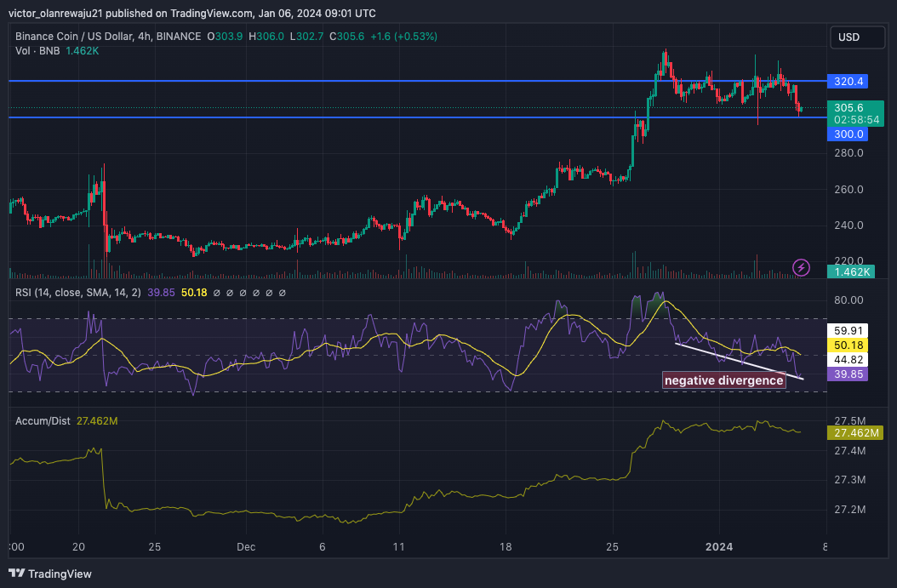Click the Vol · BNB indicator label
Screen dimensions: 897x588
pos(37,51)
